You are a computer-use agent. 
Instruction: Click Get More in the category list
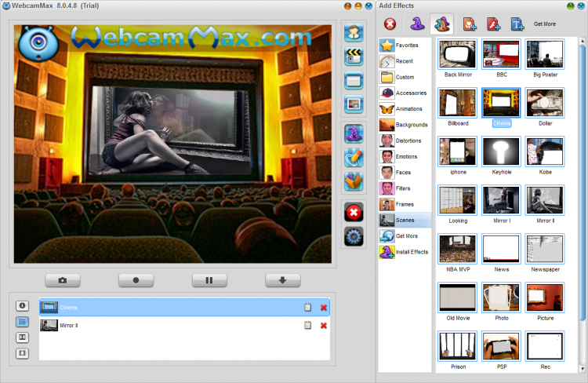coord(405,235)
